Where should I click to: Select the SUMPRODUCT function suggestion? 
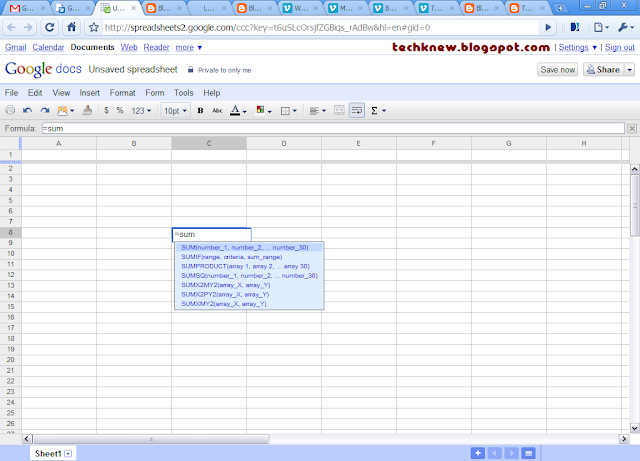click(x=249, y=266)
